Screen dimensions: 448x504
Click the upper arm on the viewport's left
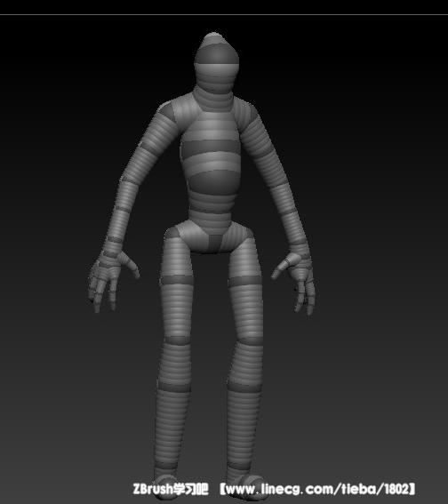(148, 151)
